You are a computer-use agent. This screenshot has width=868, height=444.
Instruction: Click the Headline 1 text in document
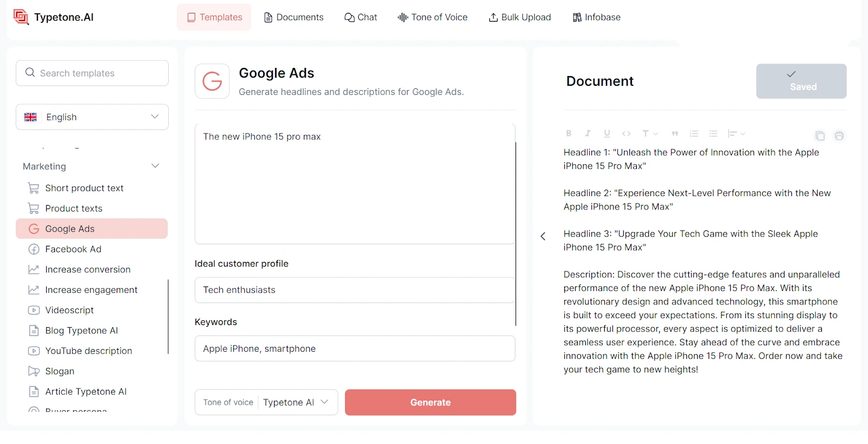click(691, 159)
